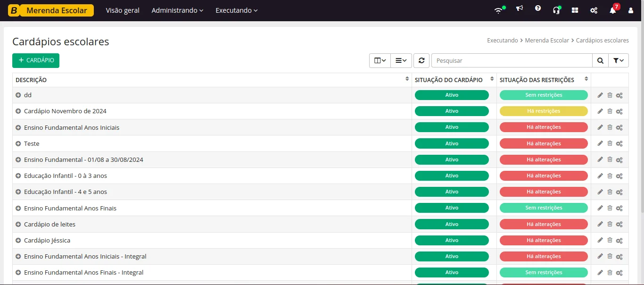Screen dimensions: 644x285
Task: Open the Administrando menu
Action: 177,10
